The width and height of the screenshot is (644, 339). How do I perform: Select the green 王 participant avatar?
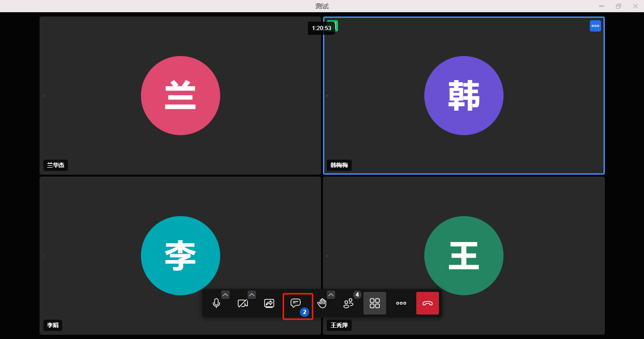coord(464,256)
